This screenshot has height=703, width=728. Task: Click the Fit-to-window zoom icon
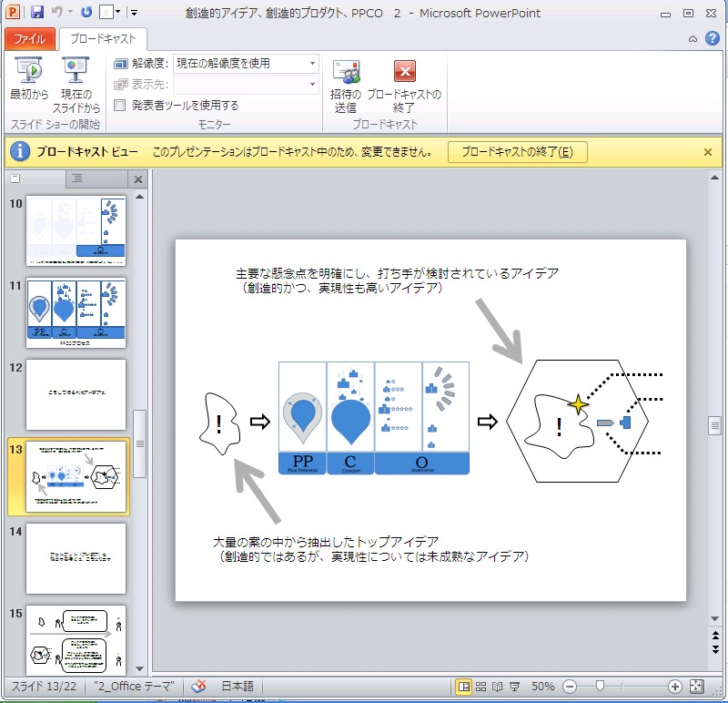[x=695, y=686]
